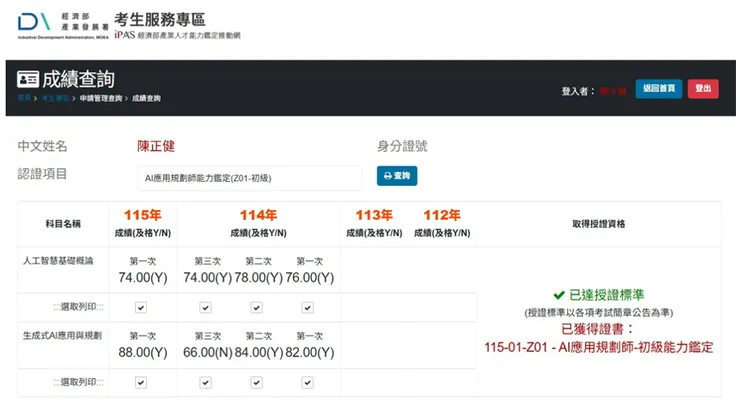The height and width of the screenshot is (417, 740).
Task: Click the 取得授證資格 column header
Action: (x=598, y=224)
